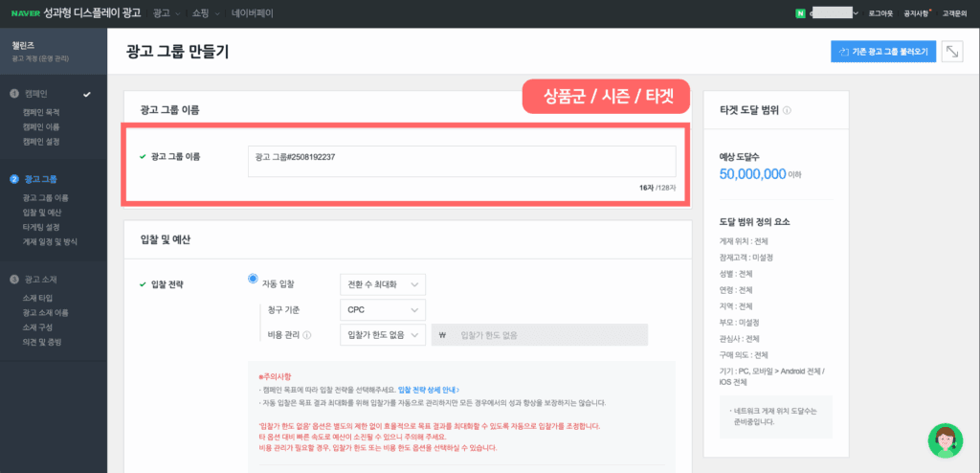Go to 캠페인 목적 in sidebar

click(41, 113)
